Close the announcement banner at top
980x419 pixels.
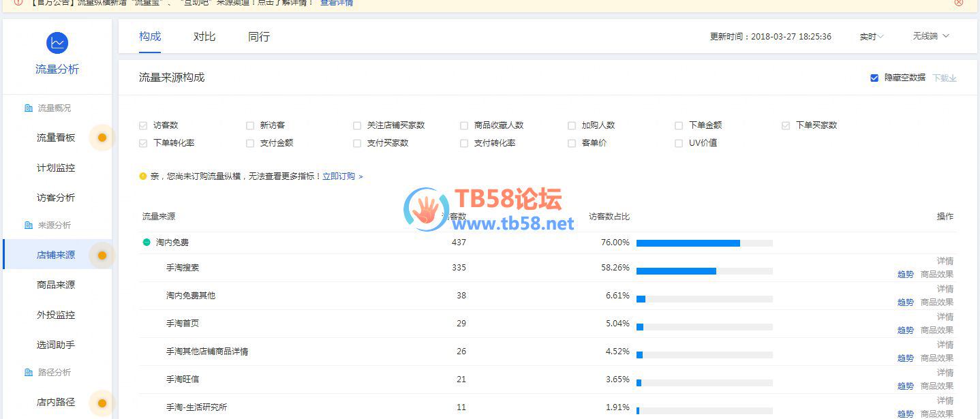[x=959, y=3]
